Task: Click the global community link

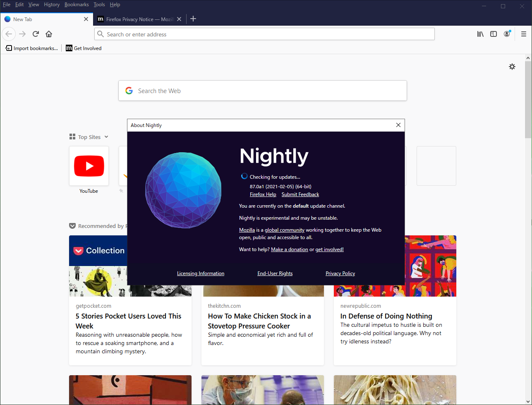Action: (285, 230)
